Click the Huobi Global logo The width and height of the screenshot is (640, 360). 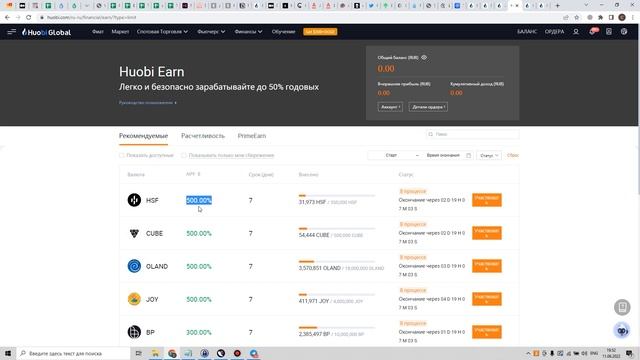47,32
